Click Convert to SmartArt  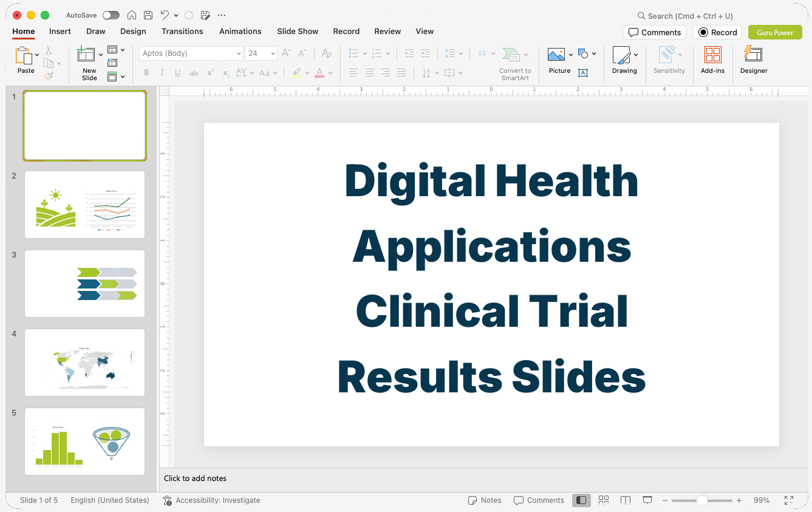point(515,64)
